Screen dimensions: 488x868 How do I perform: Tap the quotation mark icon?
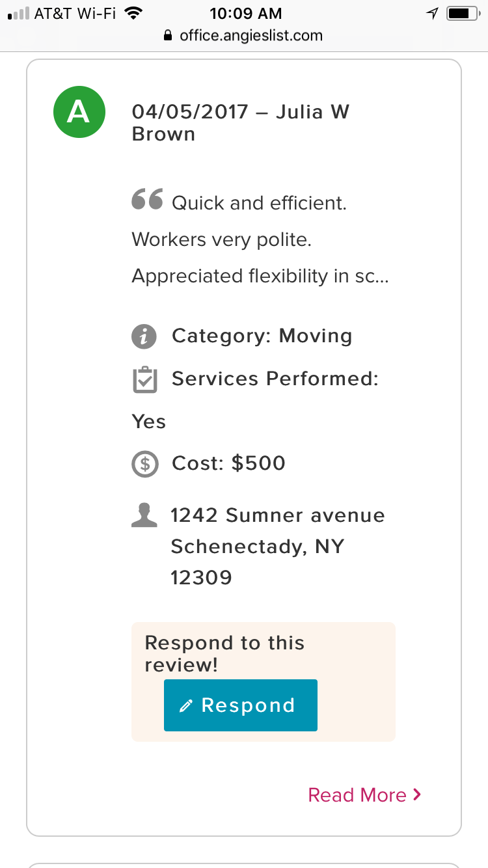tap(147, 199)
